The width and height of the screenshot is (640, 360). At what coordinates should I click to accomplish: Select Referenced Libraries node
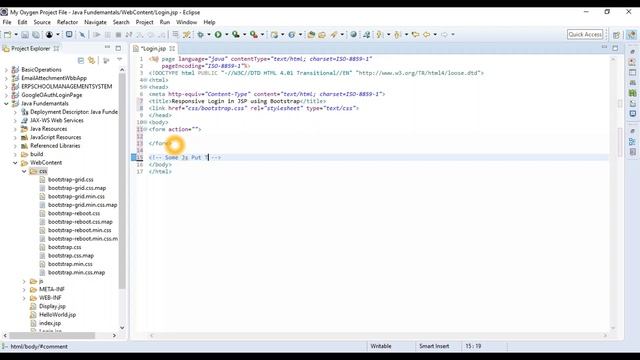[55, 146]
